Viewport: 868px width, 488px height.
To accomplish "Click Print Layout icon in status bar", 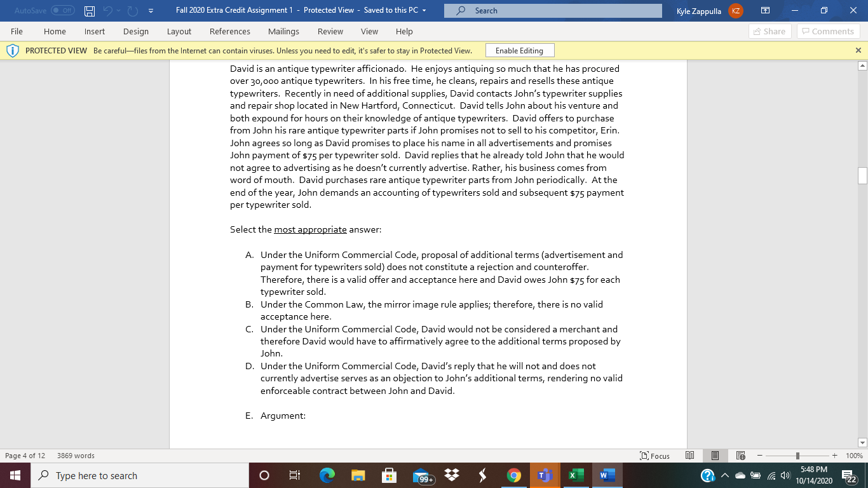I will [715, 456].
